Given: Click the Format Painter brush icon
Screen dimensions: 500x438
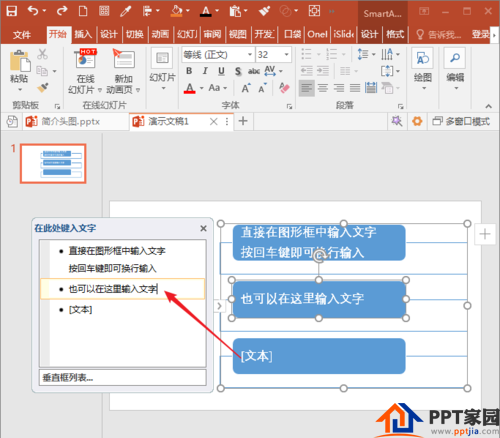Looking at the screenshot, I should point(43,88).
